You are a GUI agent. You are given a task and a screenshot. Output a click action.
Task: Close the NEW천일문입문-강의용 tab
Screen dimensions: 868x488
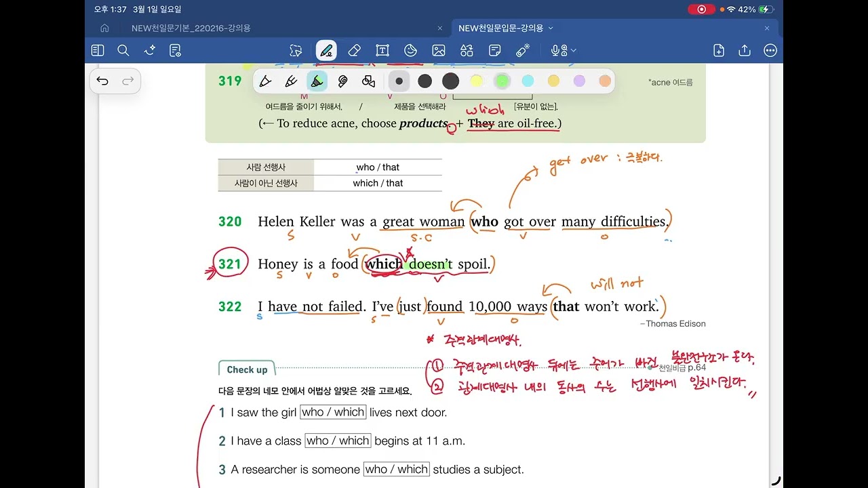click(x=767, y=28)
